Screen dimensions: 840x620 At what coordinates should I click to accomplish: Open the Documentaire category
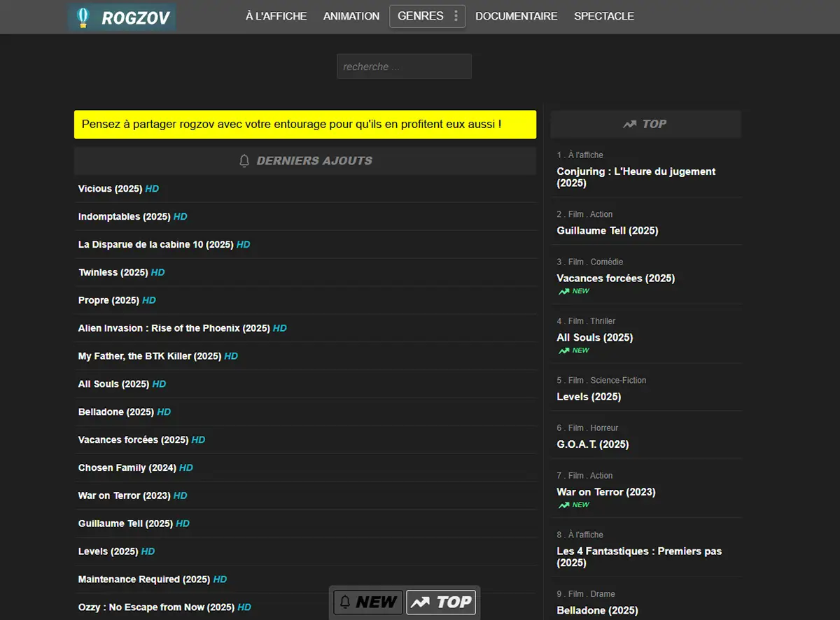click(516, 16)
